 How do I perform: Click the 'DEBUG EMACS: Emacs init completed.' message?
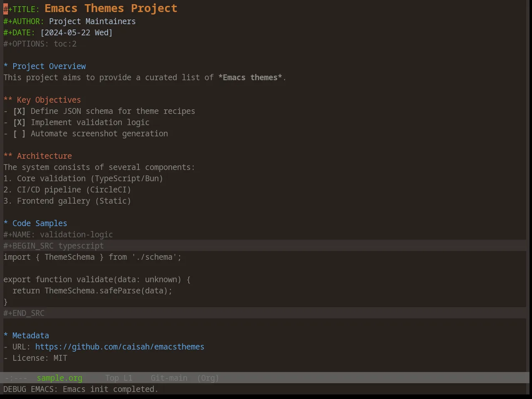click(x=81, y=389)
